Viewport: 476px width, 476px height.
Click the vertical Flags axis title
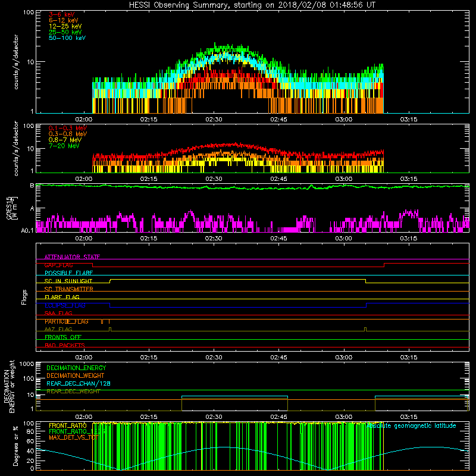tap(24, 297)
